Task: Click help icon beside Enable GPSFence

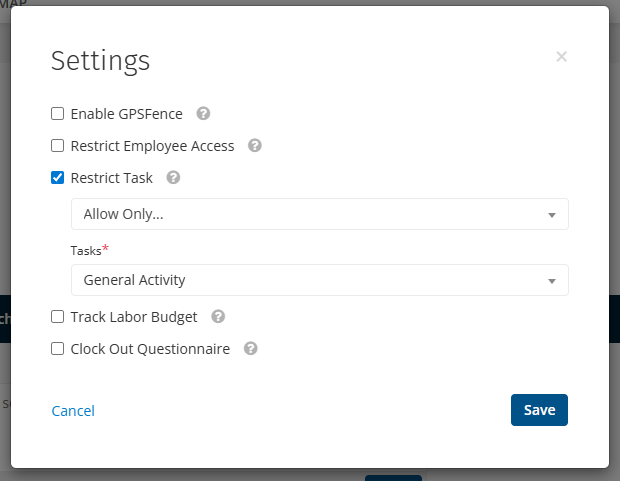Action: click(203, 114)
